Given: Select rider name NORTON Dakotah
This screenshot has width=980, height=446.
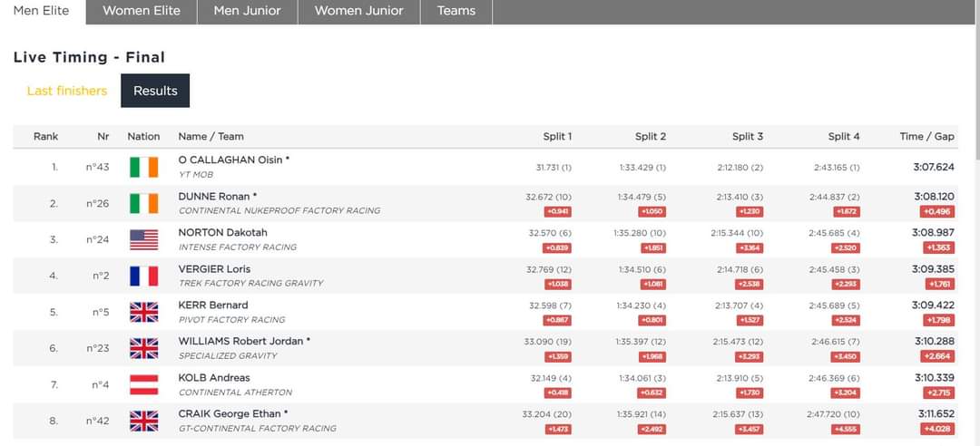Looking at the screenshot, I should [222, 232].
